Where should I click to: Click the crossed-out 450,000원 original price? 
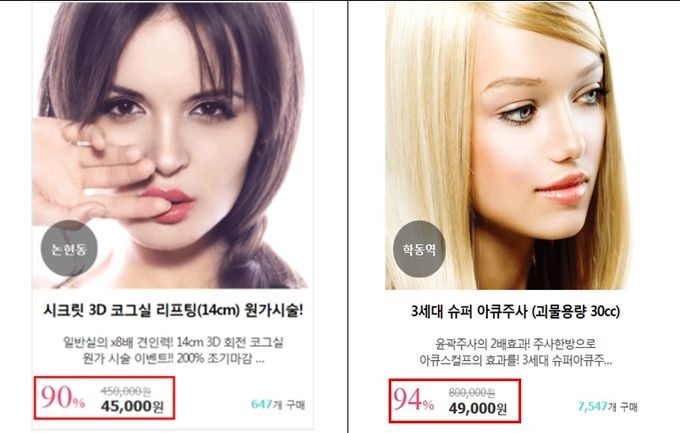click(x=126, y=391)
